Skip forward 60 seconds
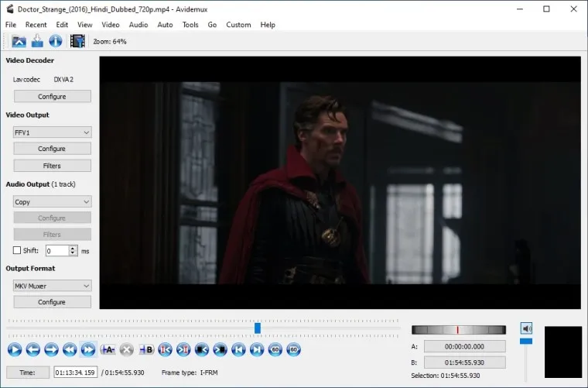Viewport: 588px width, 388px height. coord(294,350)
